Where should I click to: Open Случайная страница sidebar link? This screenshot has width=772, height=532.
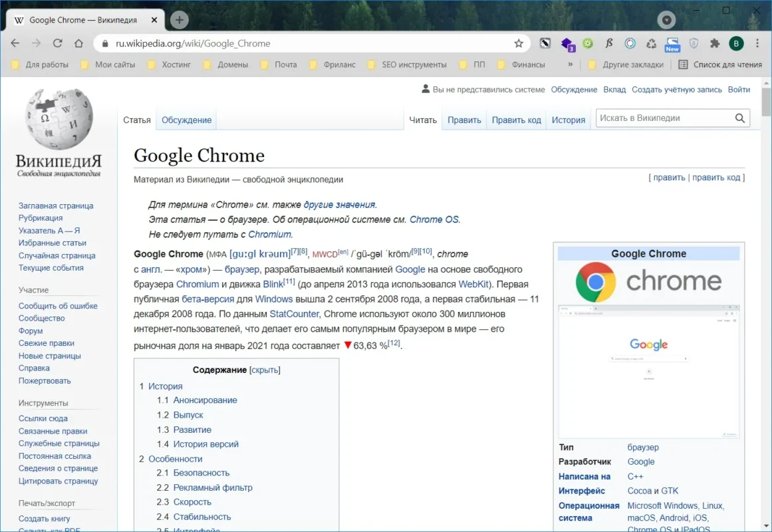click(57, 255)
